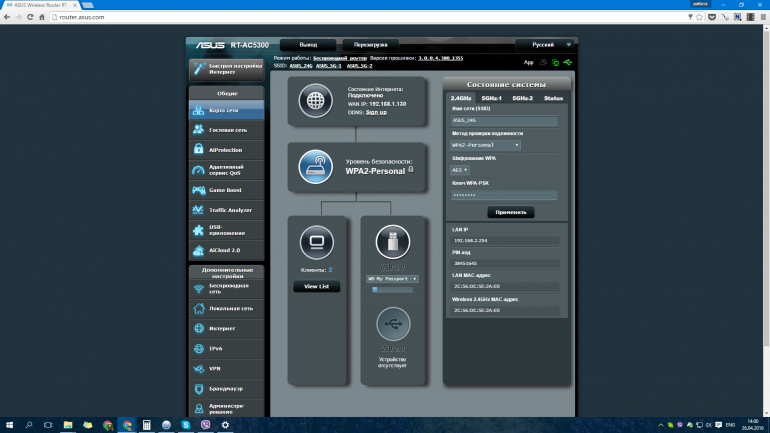Click the clients count number 2
770x433 pixels.
(330, 270)
